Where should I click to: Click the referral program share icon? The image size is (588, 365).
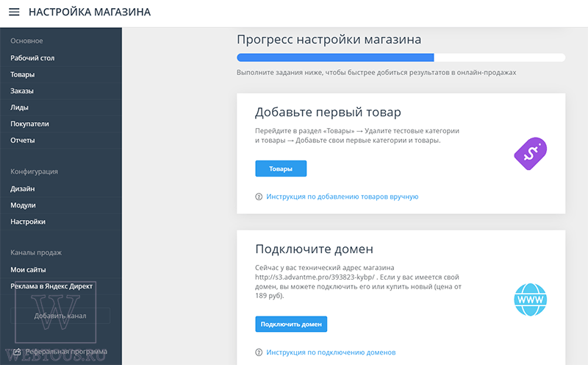[17, 352]
